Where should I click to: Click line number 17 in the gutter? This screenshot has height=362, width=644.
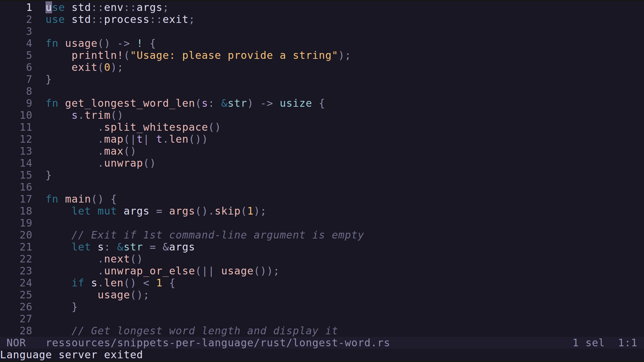pyautogui.click(x=26, y=199)
